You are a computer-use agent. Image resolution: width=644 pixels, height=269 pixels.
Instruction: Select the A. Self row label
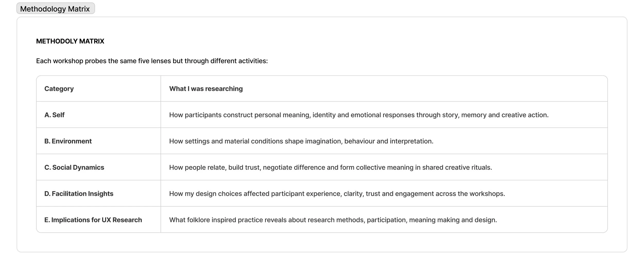point(54,115)
